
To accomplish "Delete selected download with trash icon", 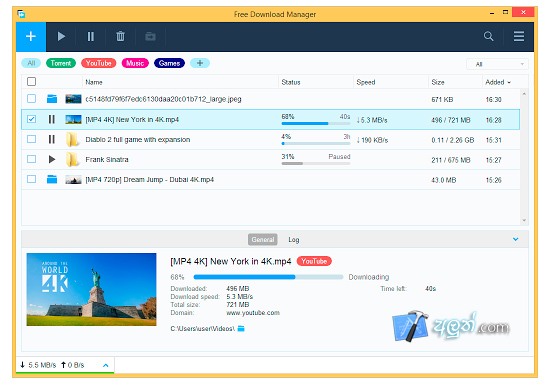I will pos(120,36).
